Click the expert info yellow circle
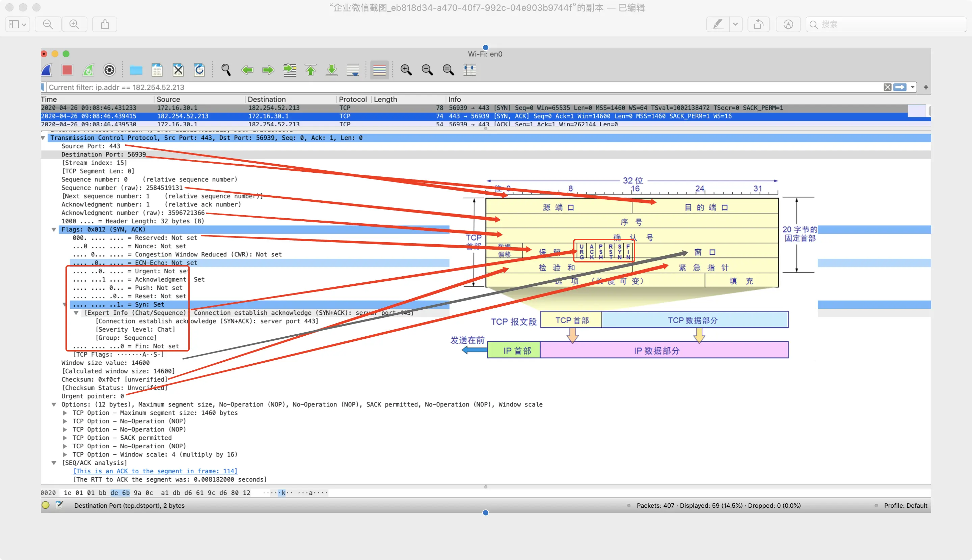 point(46,505)
